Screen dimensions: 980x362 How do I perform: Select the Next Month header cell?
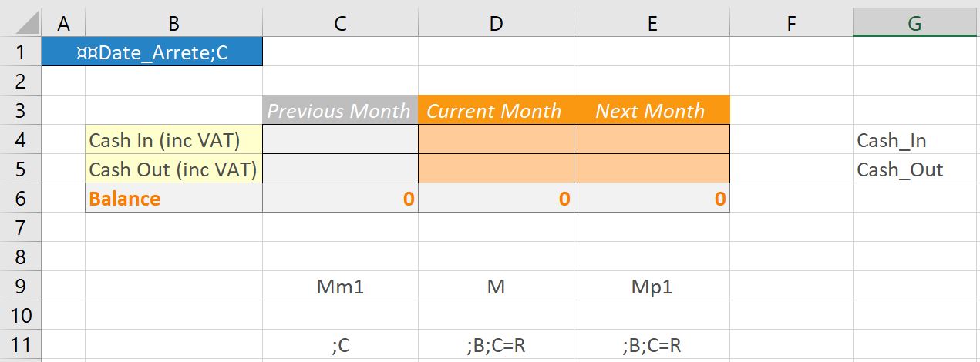652,110
